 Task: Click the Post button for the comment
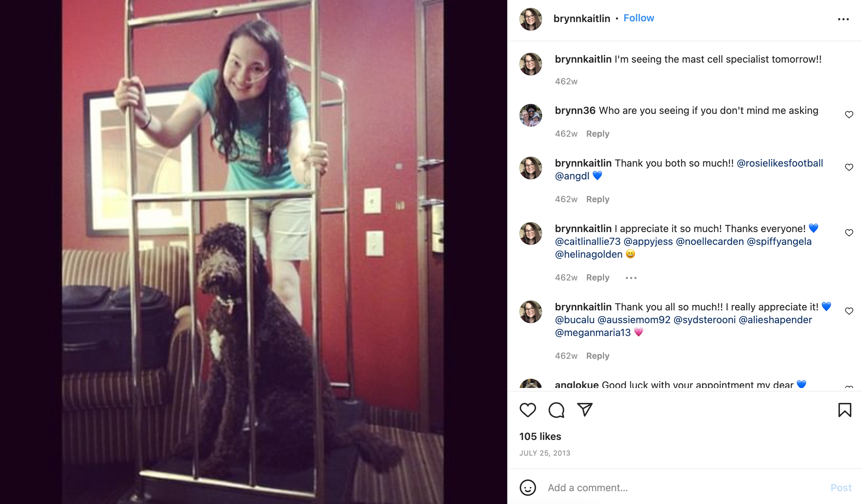click(x=841, y=488)
